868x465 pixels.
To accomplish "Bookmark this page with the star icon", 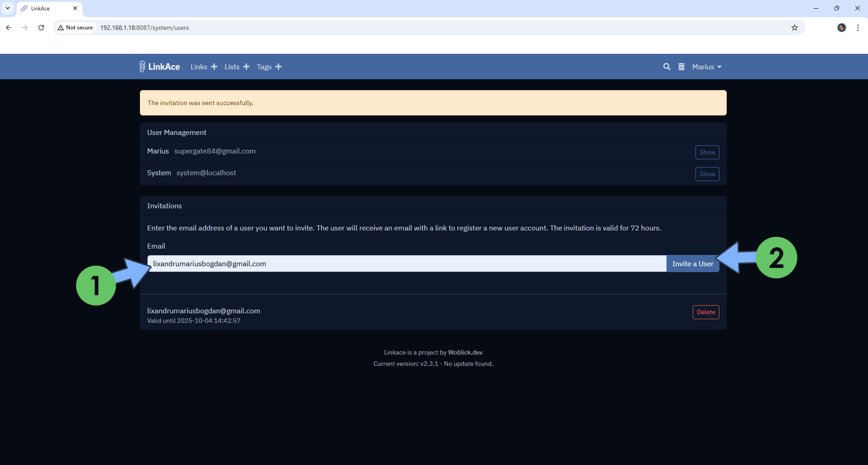I will pyautogui.click(x=794, y=28).
